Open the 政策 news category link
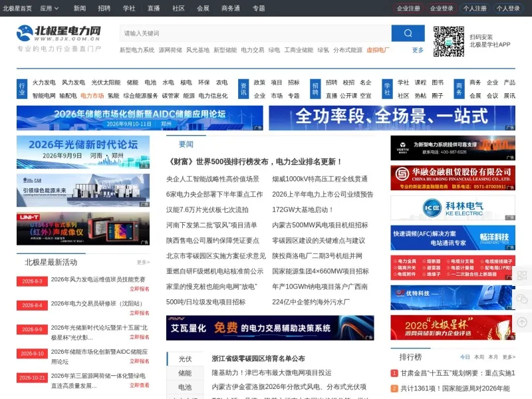532x399 pixels. (x=259, y=82)
